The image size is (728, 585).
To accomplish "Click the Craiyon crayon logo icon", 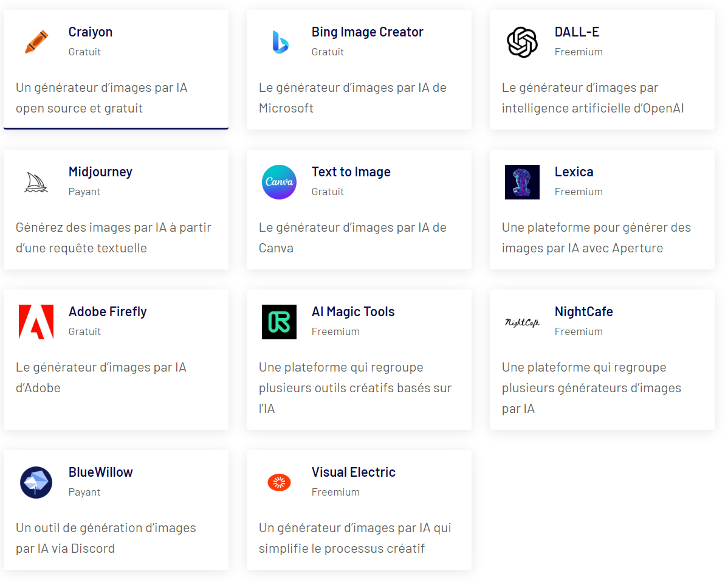I will [36, 42].
